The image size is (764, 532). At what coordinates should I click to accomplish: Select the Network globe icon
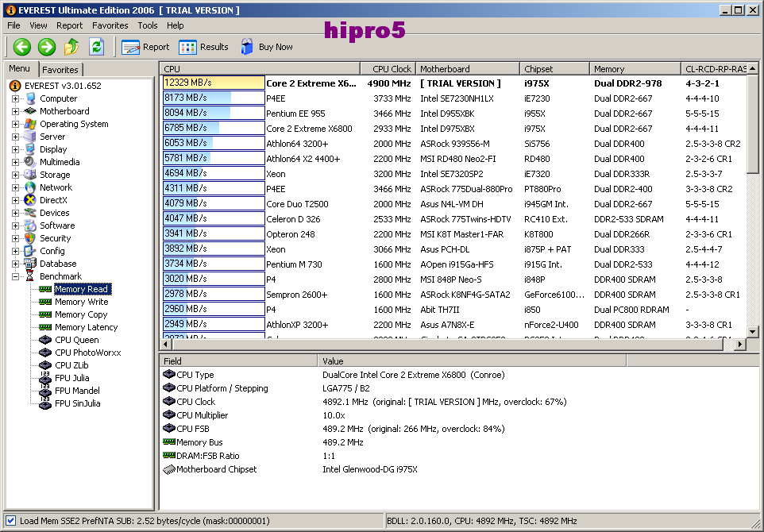30,187
